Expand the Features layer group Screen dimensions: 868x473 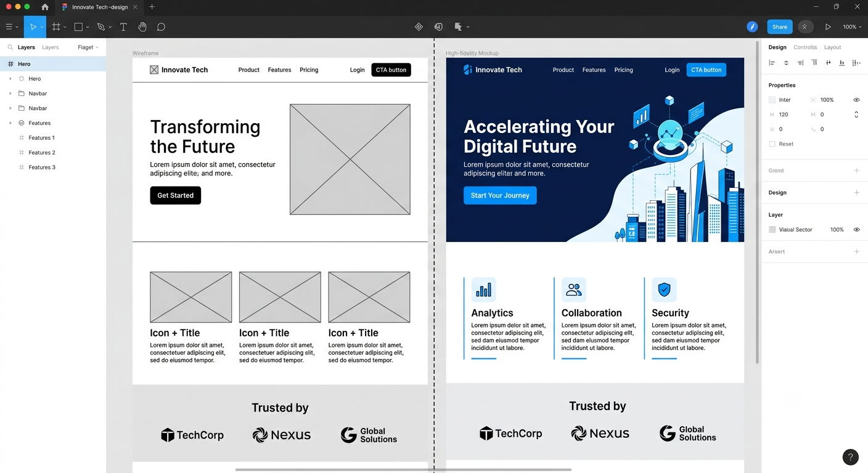pos(10,123)
